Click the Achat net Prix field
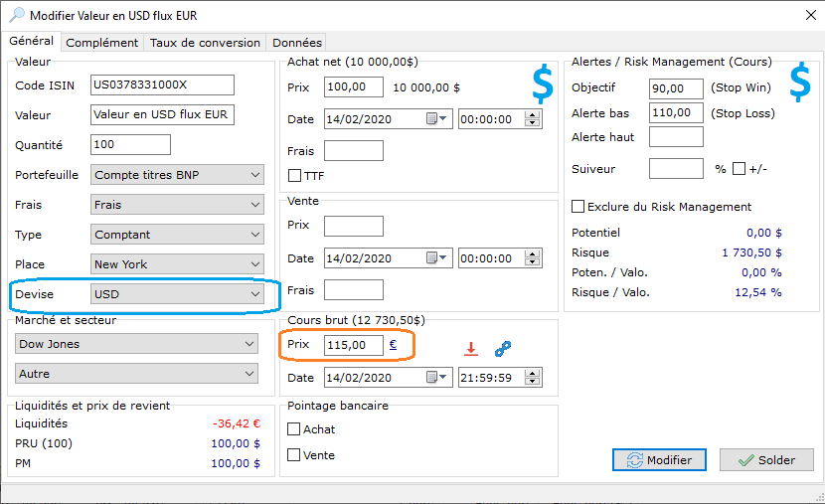Viewport: 825px width, 504px height. [x=354, y=86]
